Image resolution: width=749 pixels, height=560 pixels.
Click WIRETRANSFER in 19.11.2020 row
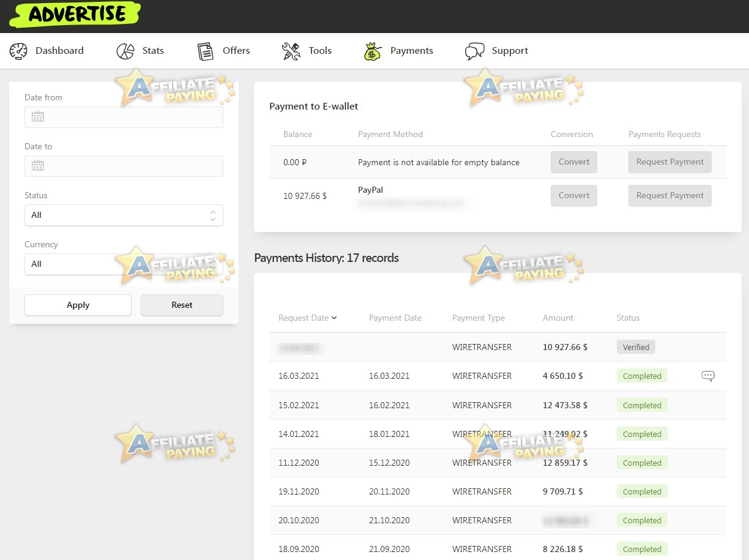coord(482,491)
